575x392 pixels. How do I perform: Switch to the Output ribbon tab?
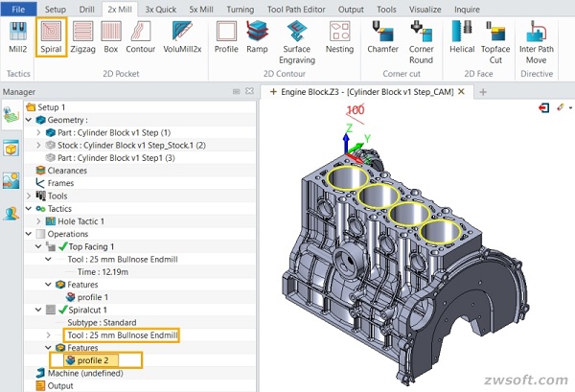(351, 10)
